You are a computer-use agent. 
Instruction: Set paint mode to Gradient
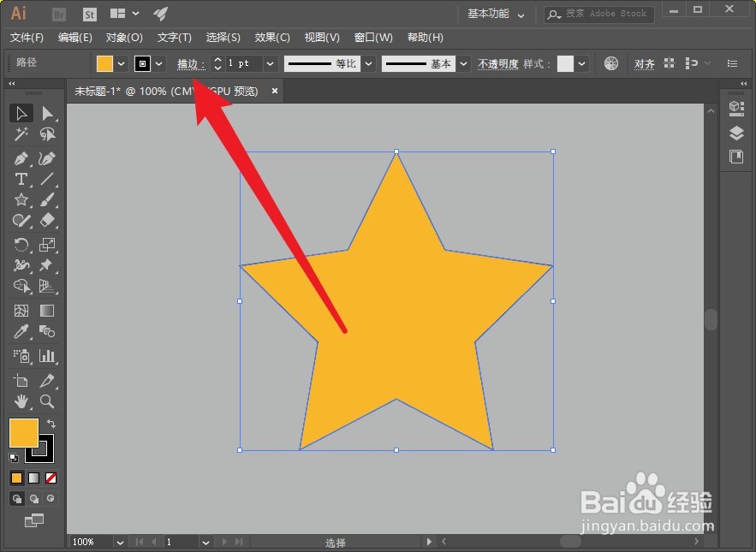tap(33, 478)
